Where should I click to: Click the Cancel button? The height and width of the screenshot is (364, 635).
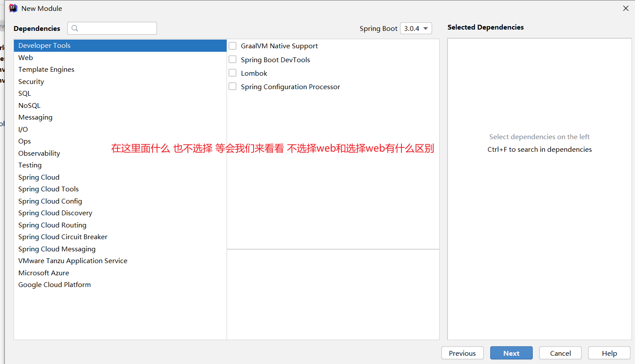560,353
